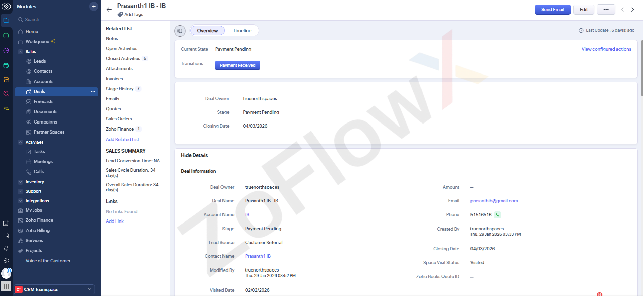Toggle the related list panel icon
The height and width of the screenshot is (296, 644).
[x=180, y=31]
